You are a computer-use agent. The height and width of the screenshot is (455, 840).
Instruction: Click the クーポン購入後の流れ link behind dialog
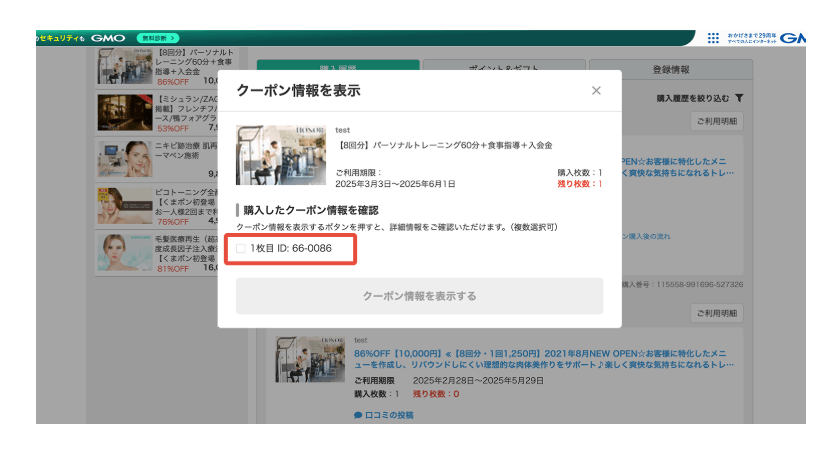click(x=646, y=236)
